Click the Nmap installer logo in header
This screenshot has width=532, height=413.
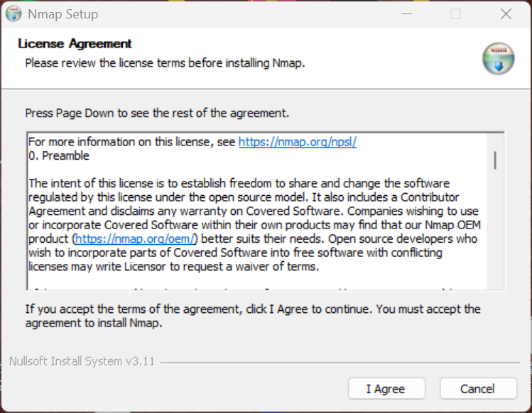(498, 59)
